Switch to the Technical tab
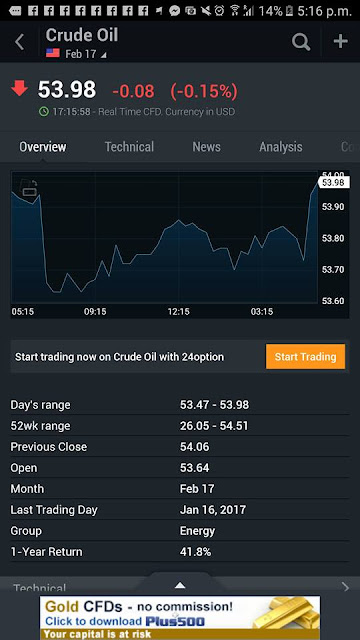 click(x=129, y=147)
